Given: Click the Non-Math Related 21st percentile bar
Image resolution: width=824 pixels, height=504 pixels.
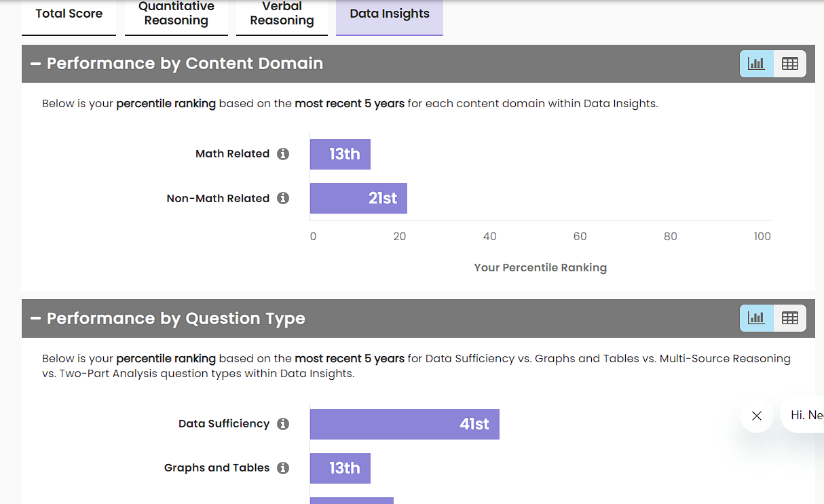Looking at the screenshot, I should click(x=358, y=198).
